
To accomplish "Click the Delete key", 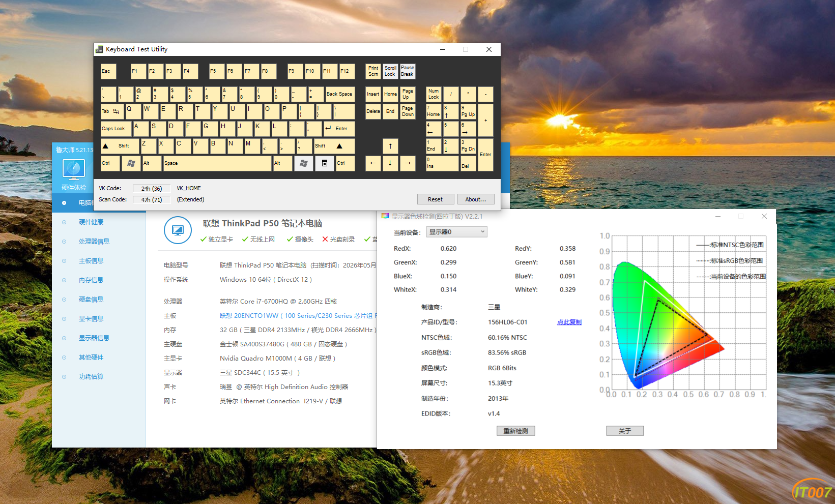I will point(373,111).
